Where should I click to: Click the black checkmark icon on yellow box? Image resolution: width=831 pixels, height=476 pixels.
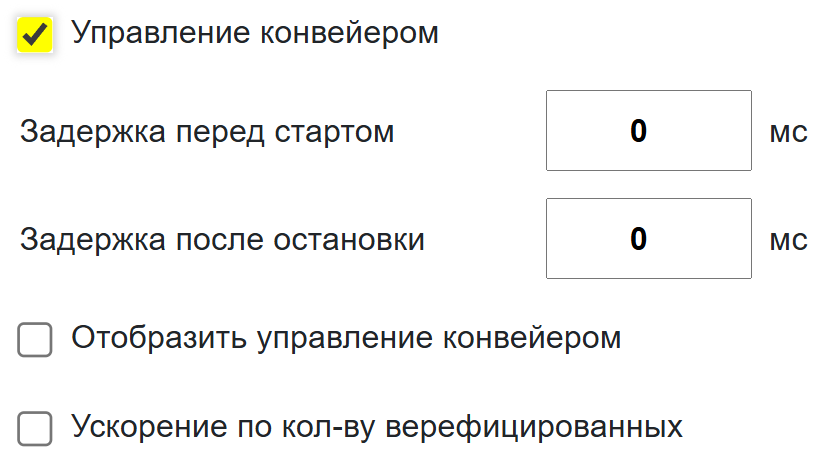coord(36,36)
